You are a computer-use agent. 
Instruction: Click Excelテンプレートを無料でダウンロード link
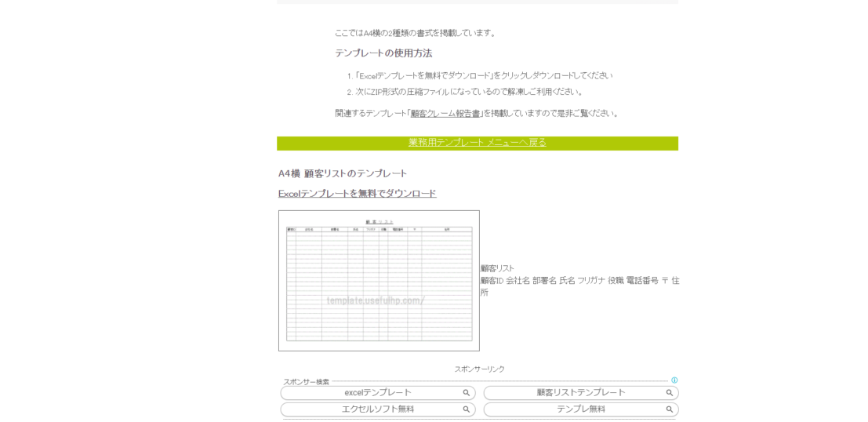[357, 193]
